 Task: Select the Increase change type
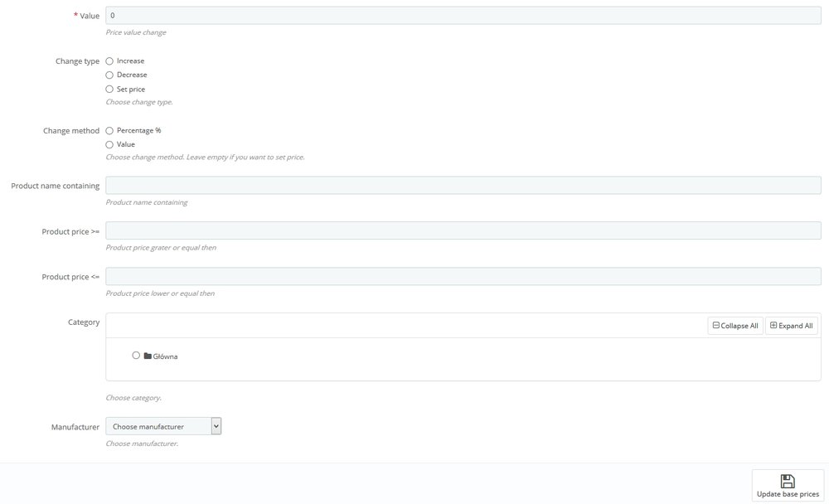[x=109, y=60]
